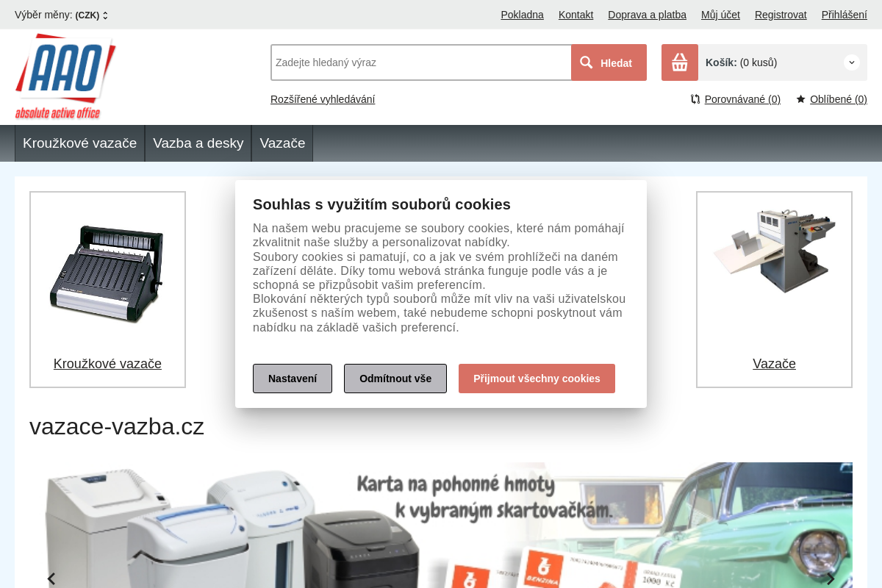Reject cookies via Odmítnout vše button
Screen dimensions: 882x588
pyautogui.click(x=395, y=379)
